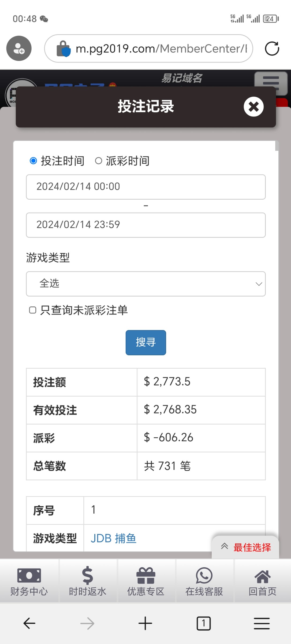This screenshot has height=644, width=291.
Task: Go to 财务中心 tab
Action: (x=29, y=581)
